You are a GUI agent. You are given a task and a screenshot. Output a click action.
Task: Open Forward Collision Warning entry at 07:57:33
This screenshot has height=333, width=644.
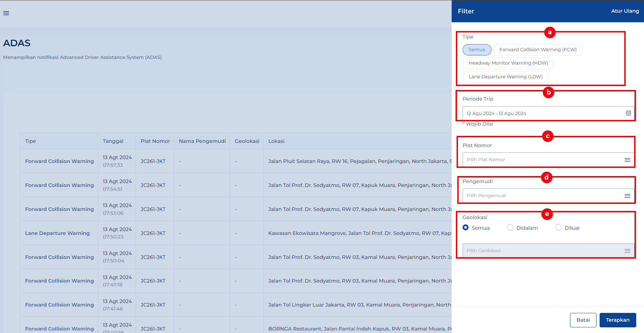click(60, 161)
